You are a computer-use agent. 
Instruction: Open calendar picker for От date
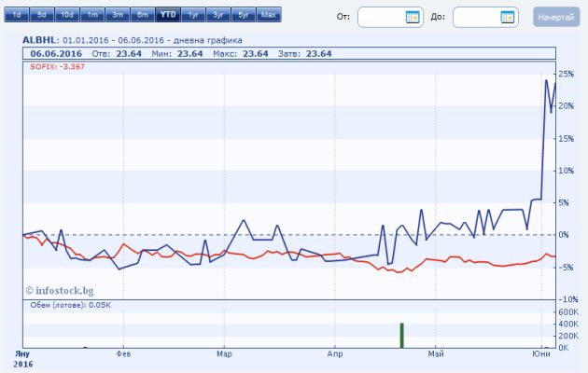pyautogui.click(x=413, y=17)
